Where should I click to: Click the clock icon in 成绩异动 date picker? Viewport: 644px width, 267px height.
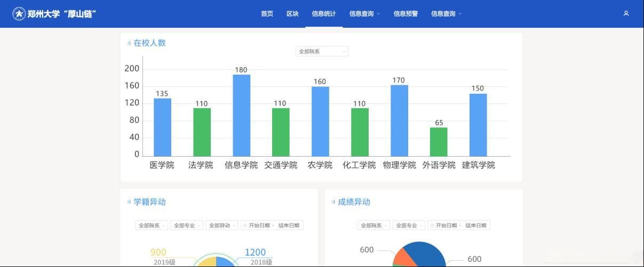coord(432,225)
